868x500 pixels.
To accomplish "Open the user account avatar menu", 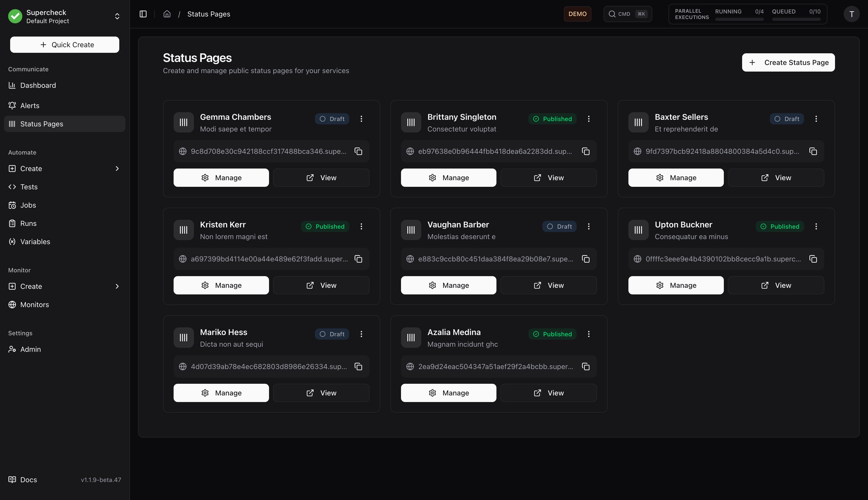I will coord(852,14).
